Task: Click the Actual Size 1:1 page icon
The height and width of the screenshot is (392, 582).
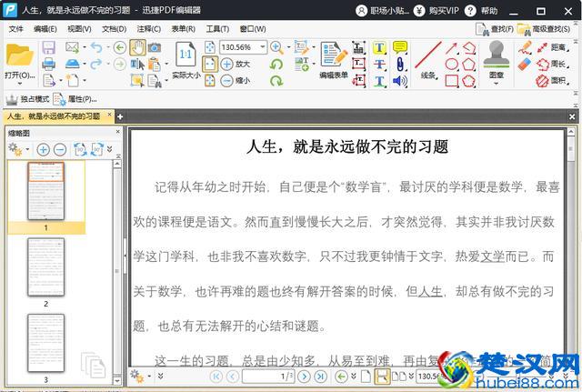Action: [186, 55]
